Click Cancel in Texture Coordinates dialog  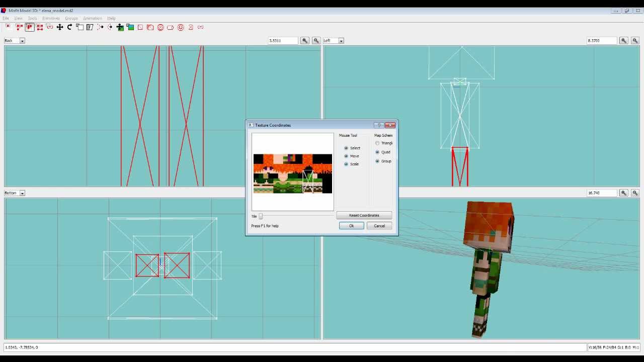[x=379, y=226]
